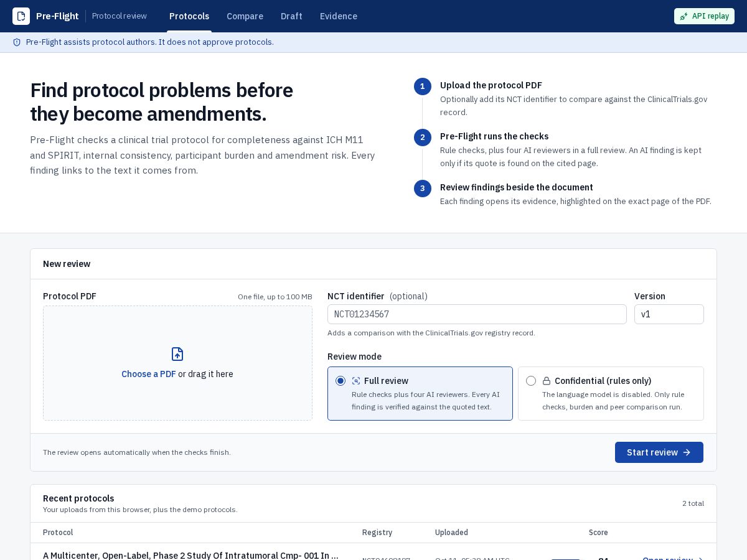The width and height of the screenshot is (747, 560).
Task: Focus the NCT identifier input field
Action: 477,314
